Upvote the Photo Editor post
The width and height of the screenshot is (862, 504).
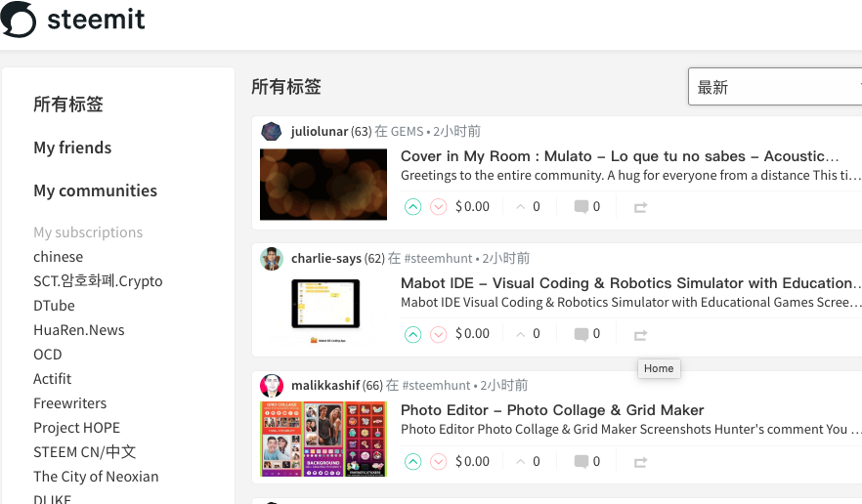[x=412, y=462]
